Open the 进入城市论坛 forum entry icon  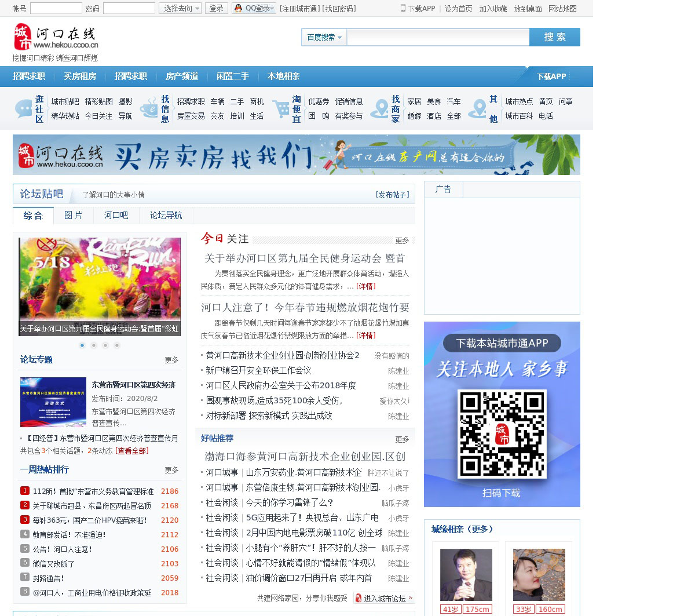pyautogui.click(x=359, y=598)
